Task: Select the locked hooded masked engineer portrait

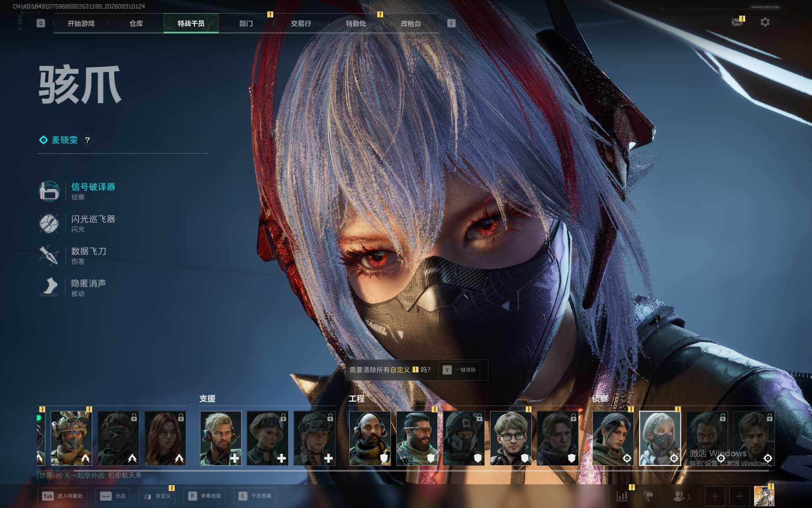Action: (464, 438)
